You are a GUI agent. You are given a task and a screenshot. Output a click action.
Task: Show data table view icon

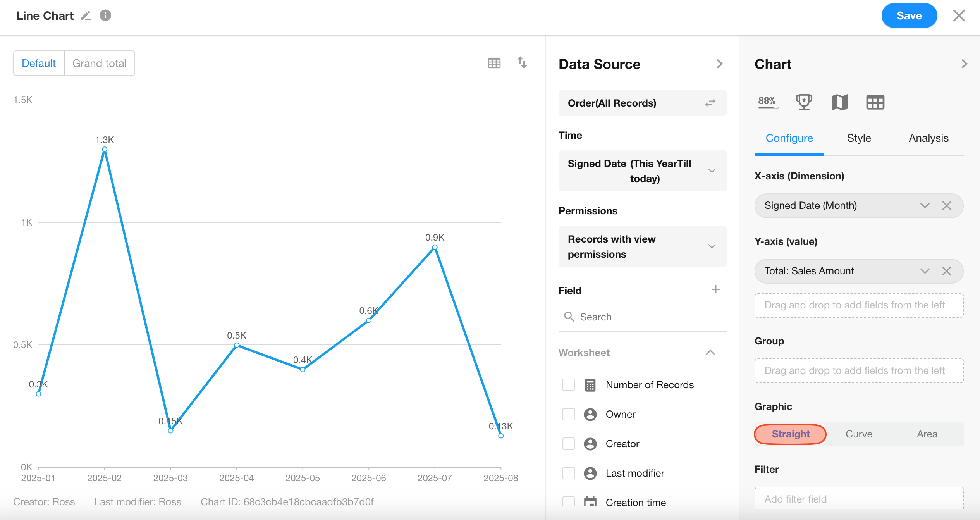(494, 63)
